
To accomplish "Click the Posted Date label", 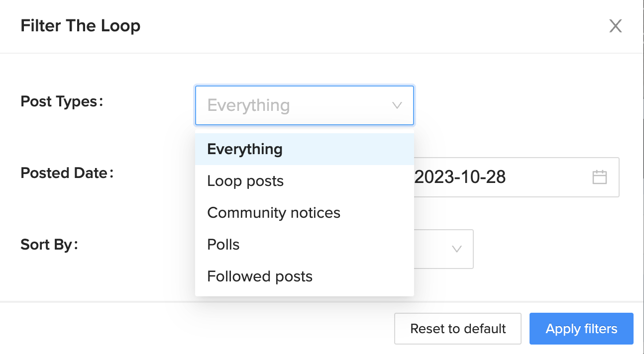I will (67, 173).
